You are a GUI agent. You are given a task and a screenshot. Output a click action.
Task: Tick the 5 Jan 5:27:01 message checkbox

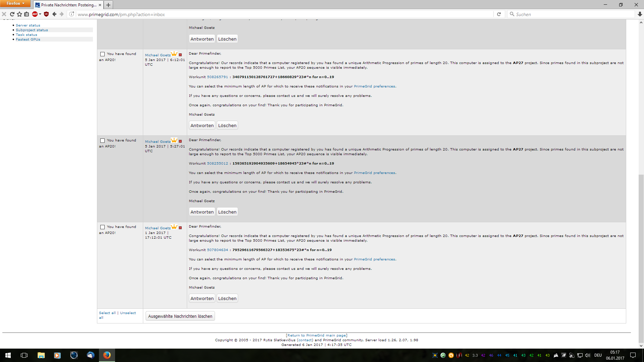(x=103, y=140)
